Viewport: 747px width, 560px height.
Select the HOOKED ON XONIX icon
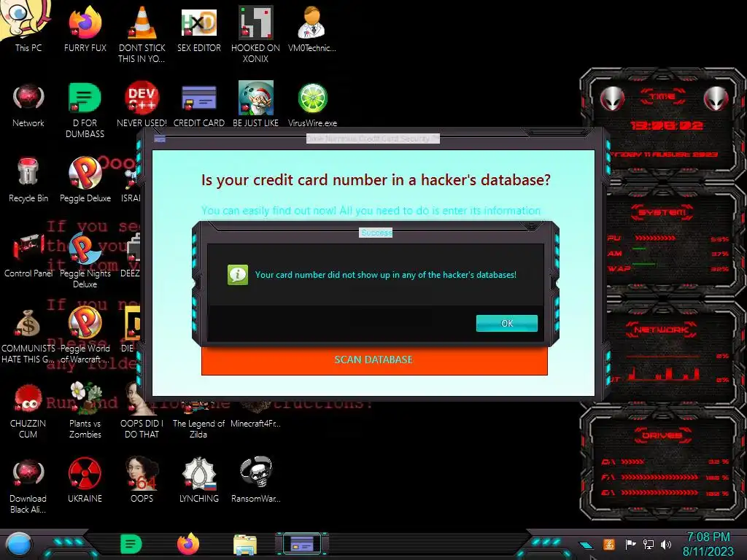pyautogui.click(x=255, y=34)
